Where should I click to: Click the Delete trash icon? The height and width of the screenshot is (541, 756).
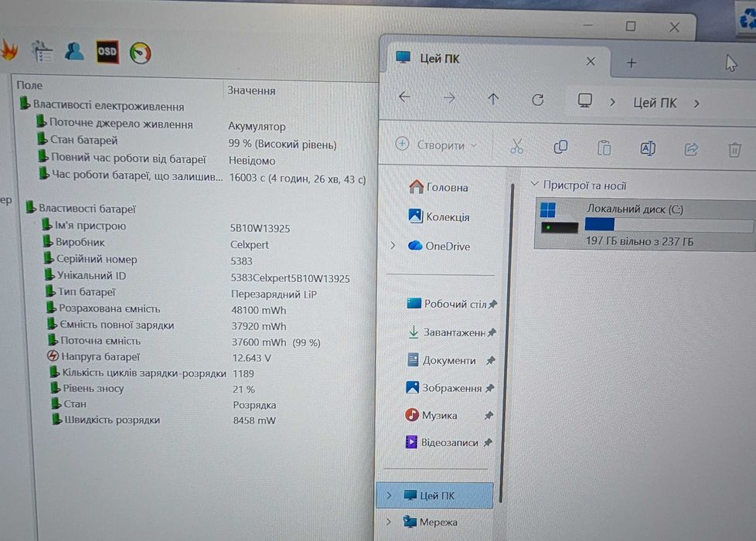pos(734,150)
